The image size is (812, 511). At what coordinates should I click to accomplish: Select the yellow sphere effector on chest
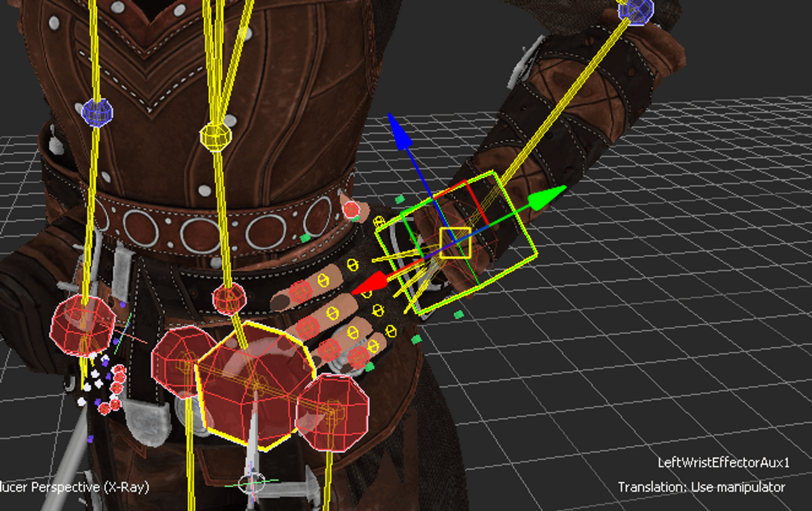pyautogui.click(x=215, y=136)
